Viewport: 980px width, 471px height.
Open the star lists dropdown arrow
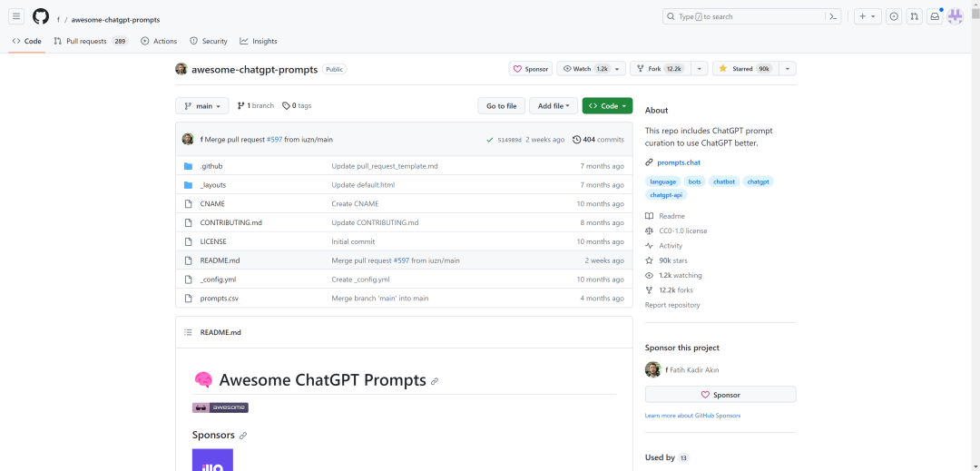788,69
